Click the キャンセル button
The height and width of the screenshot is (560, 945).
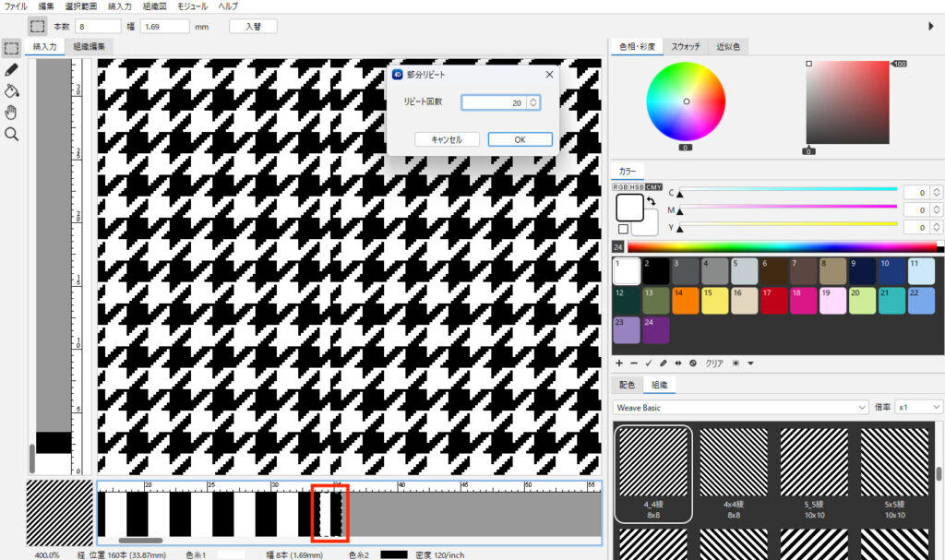click(446, 139)
